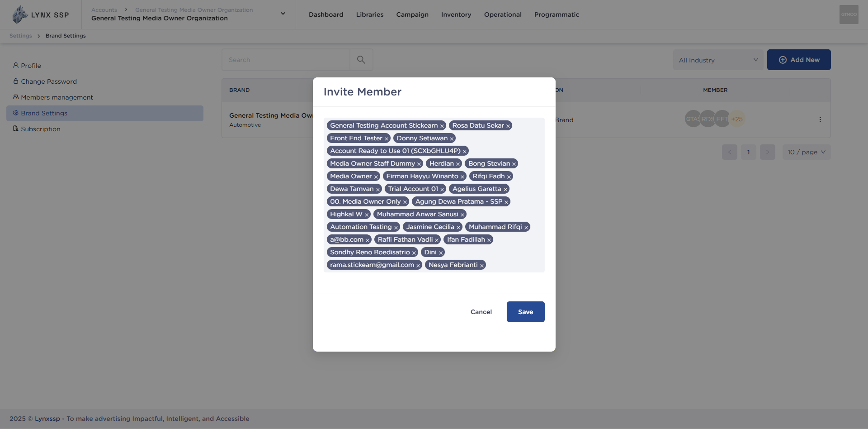Click the brand Search field

pyautogui.click(x=286, y=60)
